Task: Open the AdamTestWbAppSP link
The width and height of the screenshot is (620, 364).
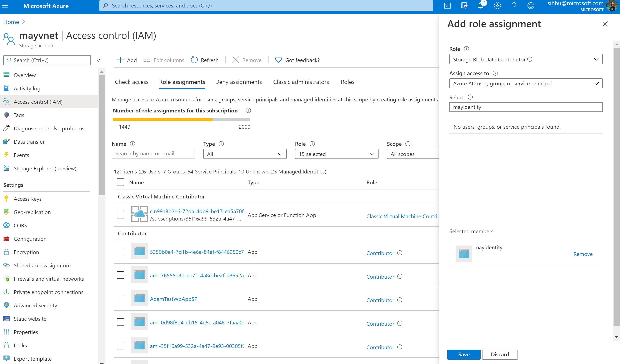Action: pyautogui.click(x=174, y=299)
